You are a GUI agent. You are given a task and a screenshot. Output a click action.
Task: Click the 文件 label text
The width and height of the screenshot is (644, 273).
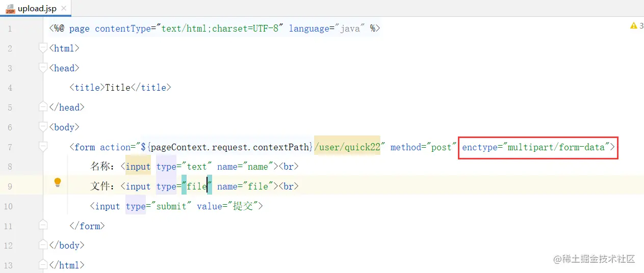(x=100, y=186)
